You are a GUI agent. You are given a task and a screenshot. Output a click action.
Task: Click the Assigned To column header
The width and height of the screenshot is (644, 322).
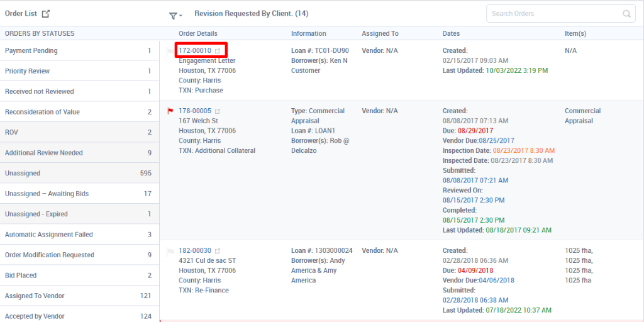coord(380,33)
